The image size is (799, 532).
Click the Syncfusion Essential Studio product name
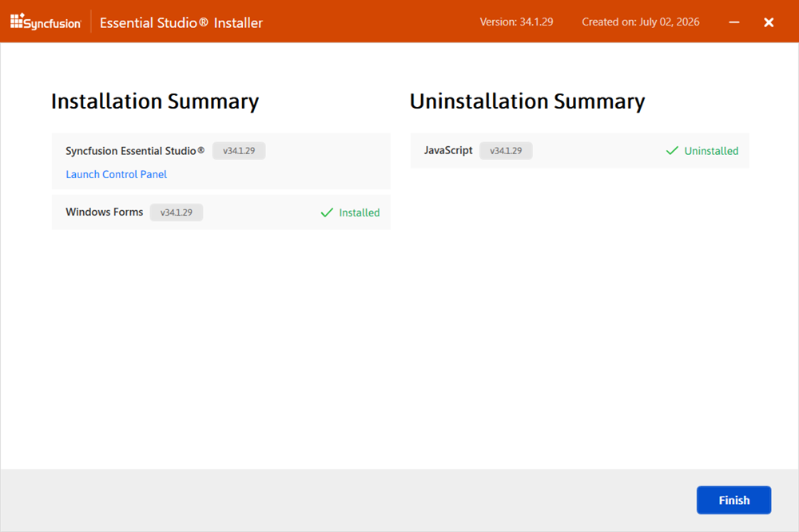point(135,151)
